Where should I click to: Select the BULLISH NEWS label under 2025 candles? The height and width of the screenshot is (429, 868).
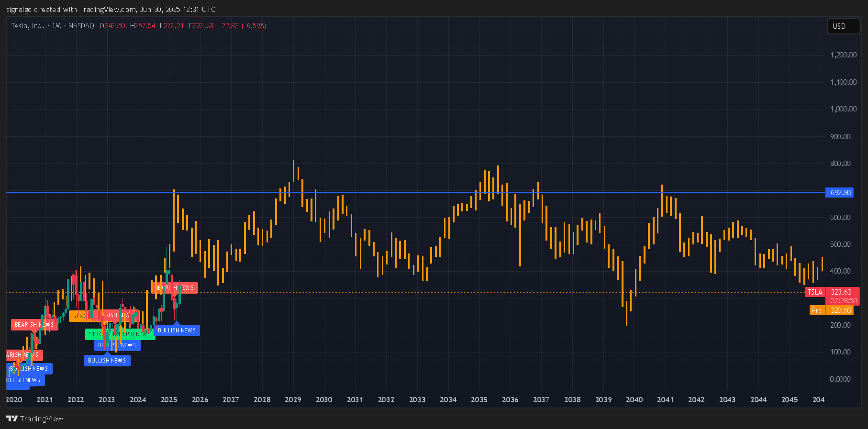[177, 330]
